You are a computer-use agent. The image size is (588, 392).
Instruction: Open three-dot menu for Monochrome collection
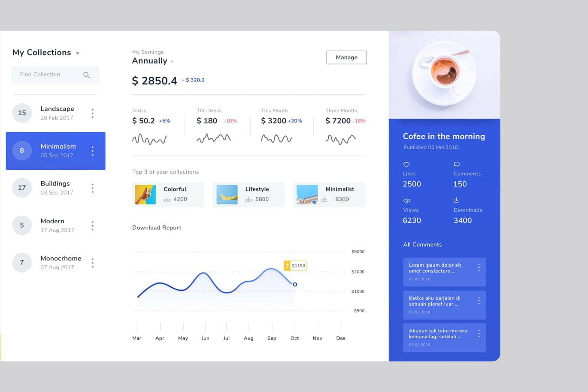[92, 263]
